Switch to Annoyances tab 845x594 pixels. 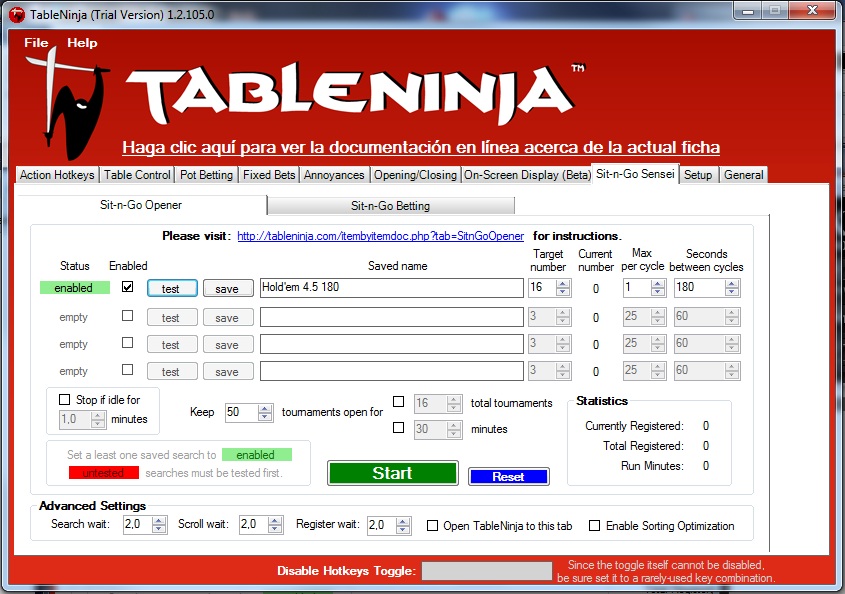coord(334,175)
